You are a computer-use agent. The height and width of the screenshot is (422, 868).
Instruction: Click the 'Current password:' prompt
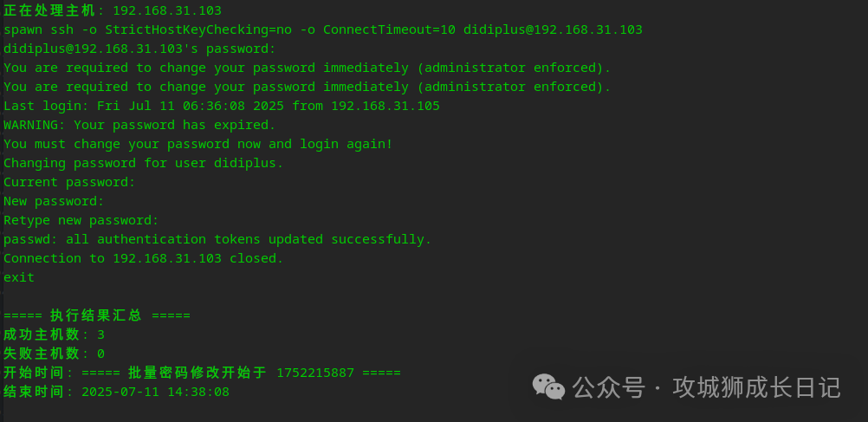[69, 182]
